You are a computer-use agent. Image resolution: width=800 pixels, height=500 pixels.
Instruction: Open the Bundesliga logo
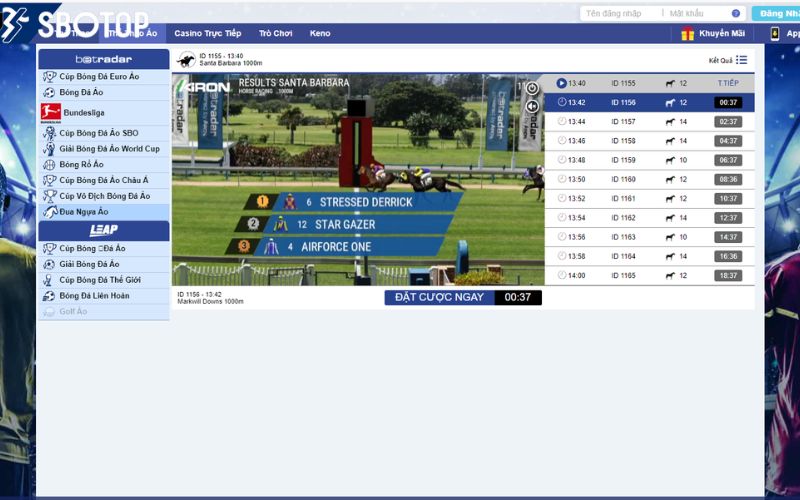pyautogui.click(x=51, y=113)
